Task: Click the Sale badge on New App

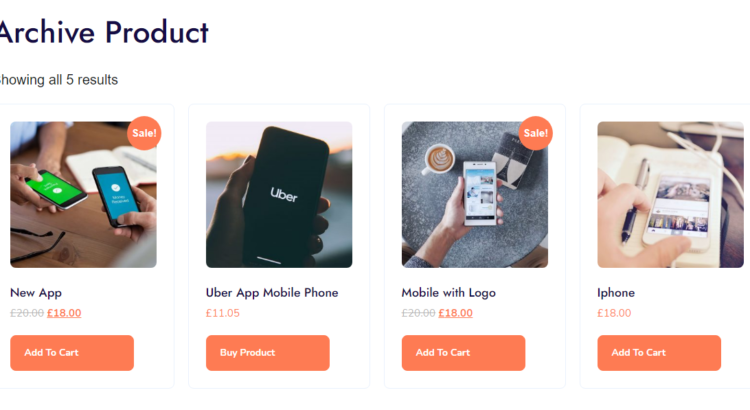Action: 144,133
